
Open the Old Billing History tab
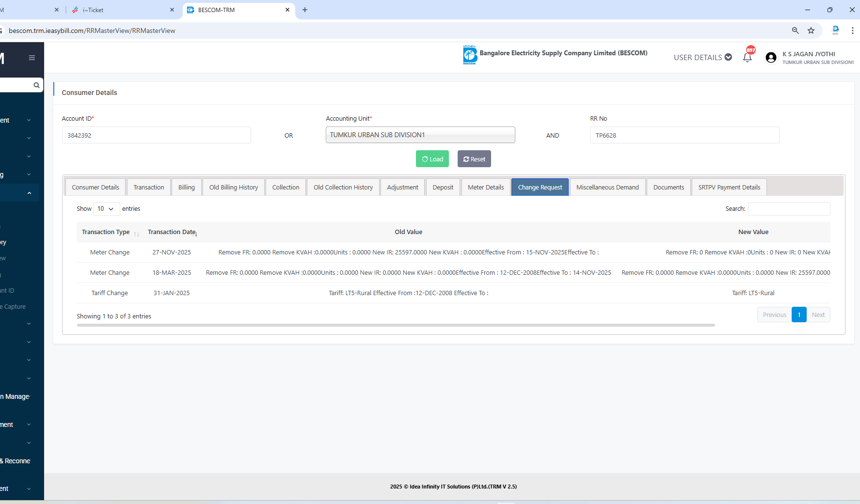pyautogui.click(x=233, y=188)
